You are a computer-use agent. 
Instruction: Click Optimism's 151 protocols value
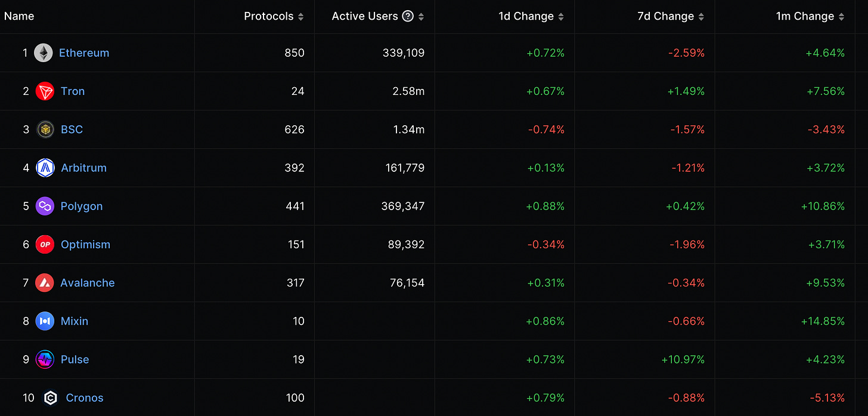296,244
